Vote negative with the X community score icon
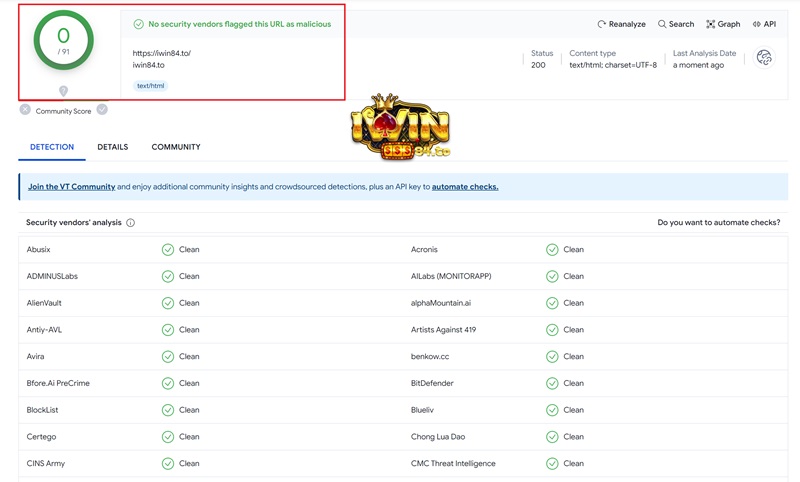 (25, 110)
